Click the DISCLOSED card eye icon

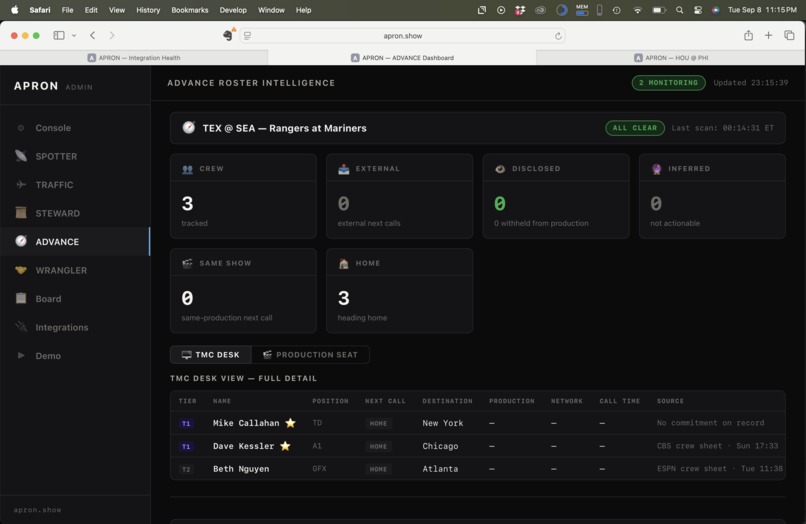pos(500,169)
